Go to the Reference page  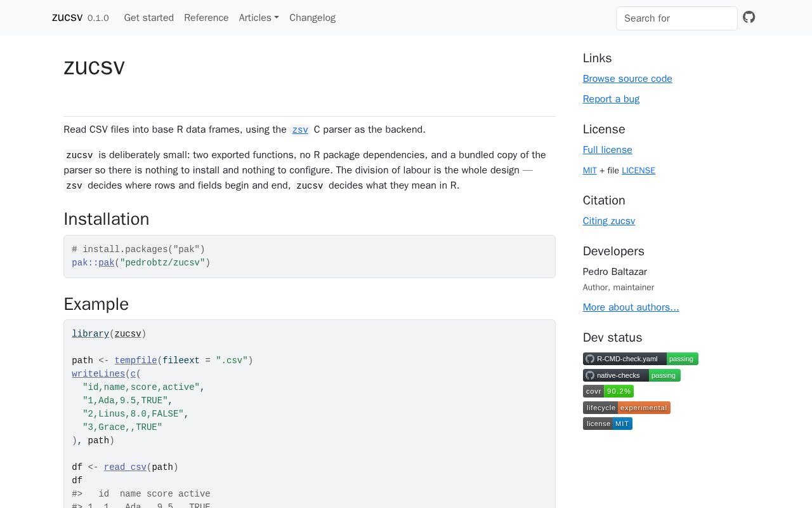206,18
